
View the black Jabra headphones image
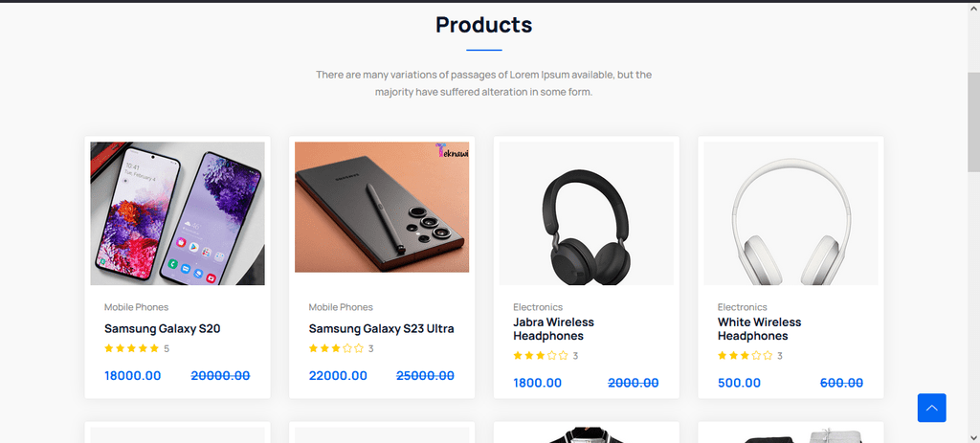[587, 213]
